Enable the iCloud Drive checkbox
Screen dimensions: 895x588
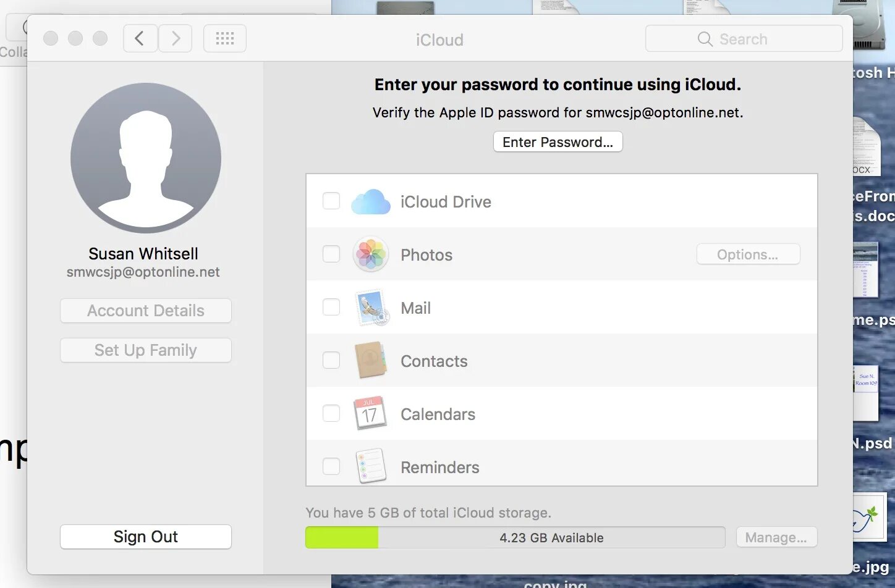click(x=331, y=201)
